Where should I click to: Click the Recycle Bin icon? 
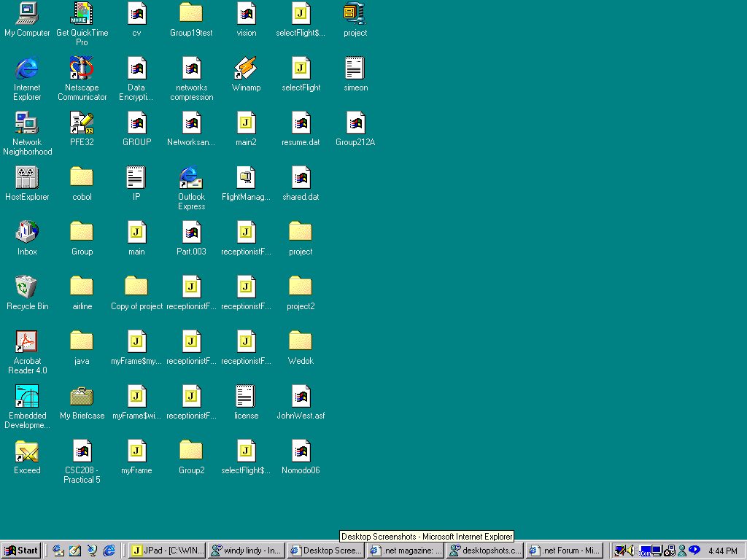(x=27, y=287)
